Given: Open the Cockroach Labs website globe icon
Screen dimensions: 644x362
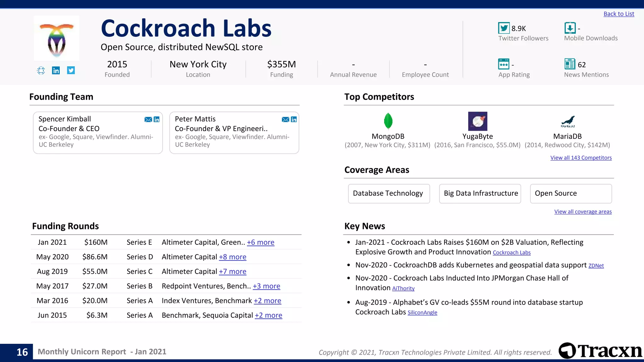Looking at the screenshot, I should coord(41,70).
